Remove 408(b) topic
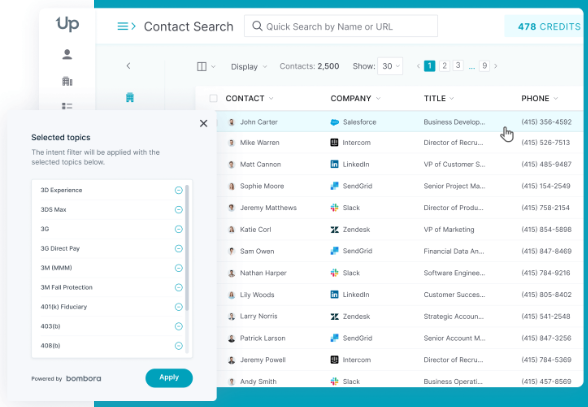 click(178, 346)
